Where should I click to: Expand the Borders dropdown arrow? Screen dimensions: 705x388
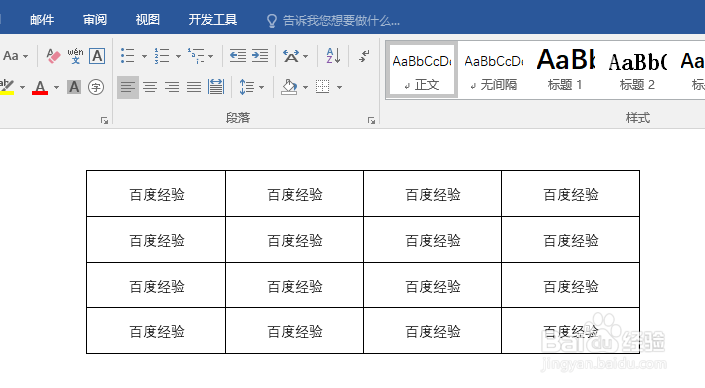click(x=339, y=87)
